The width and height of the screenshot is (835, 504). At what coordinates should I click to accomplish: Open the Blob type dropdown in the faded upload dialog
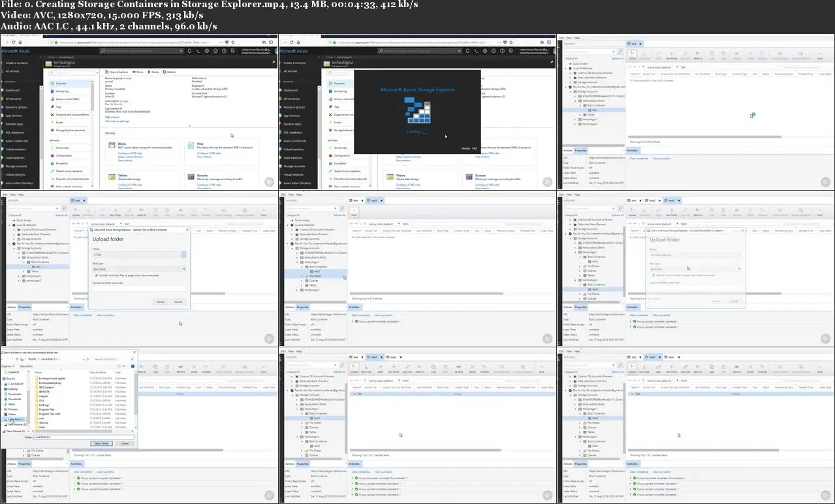click(695, 268)
